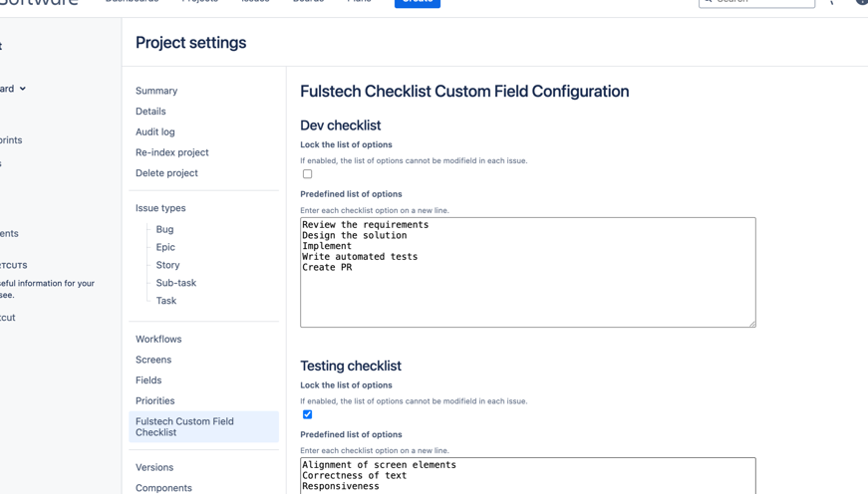Select the Story issue type
868x494 pixels.
(167, 265)
